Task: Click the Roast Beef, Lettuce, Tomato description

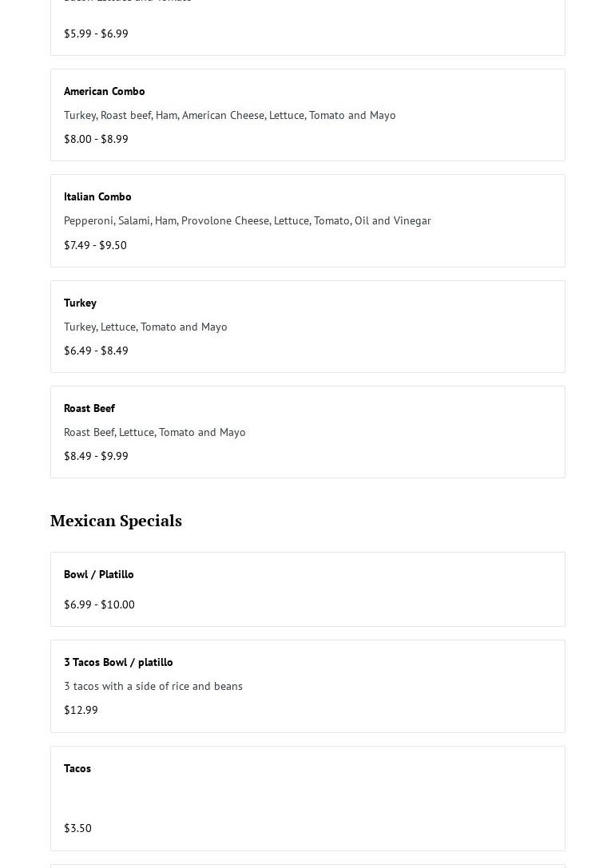Action: point(154,432)
